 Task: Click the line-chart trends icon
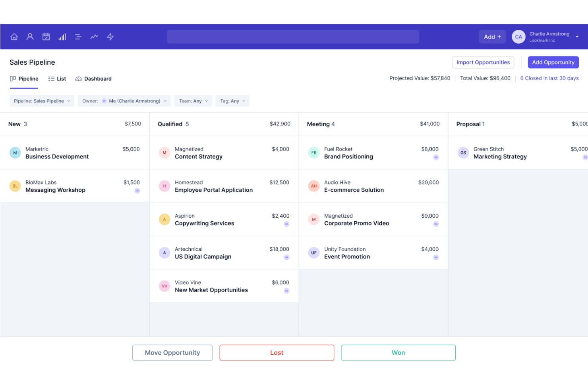pyautogui.click(x=94, y=37)
